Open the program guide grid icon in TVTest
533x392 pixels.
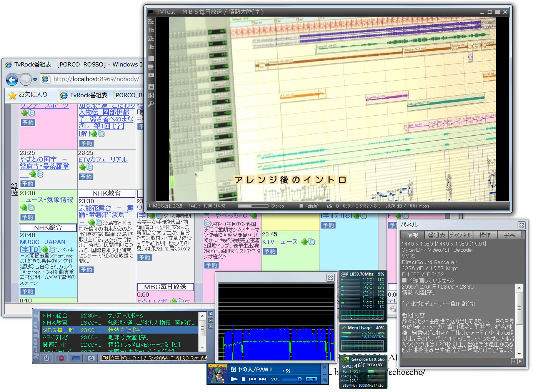tap(151, 95)
